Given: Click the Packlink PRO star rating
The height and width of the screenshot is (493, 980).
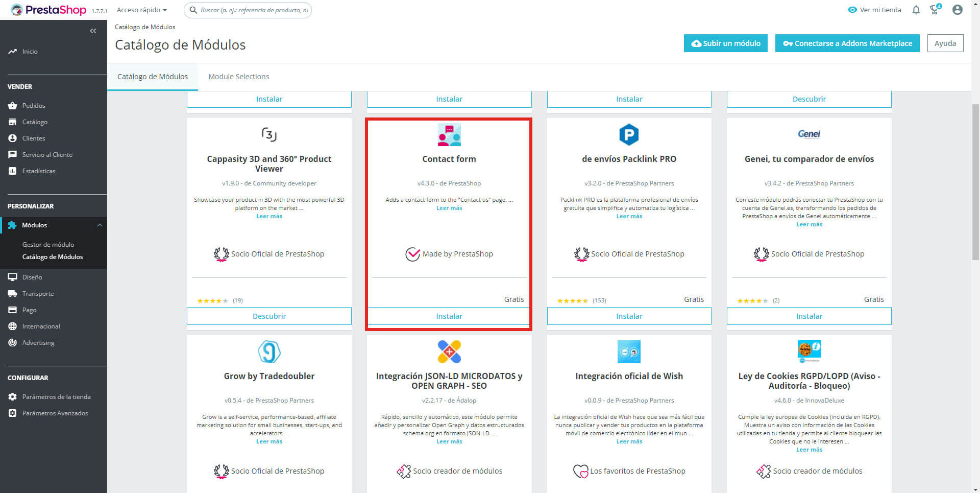Looking at the screenshot, I should pyautogui.click(x=572, y=301).
